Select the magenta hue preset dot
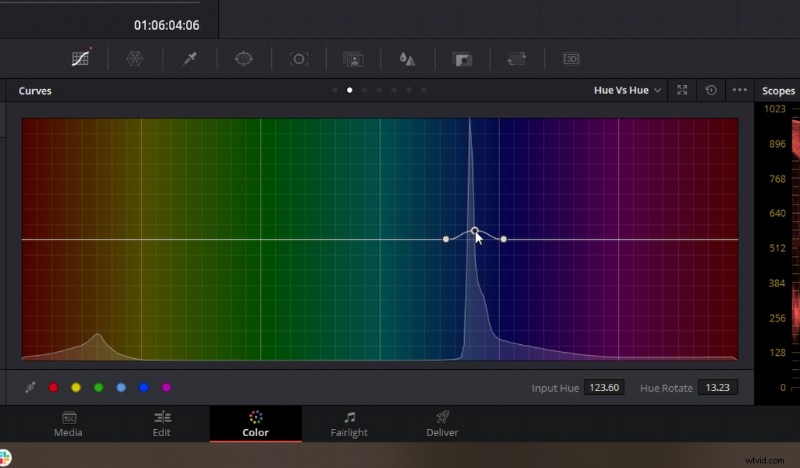The image size is (800, 468). (166, 387)
